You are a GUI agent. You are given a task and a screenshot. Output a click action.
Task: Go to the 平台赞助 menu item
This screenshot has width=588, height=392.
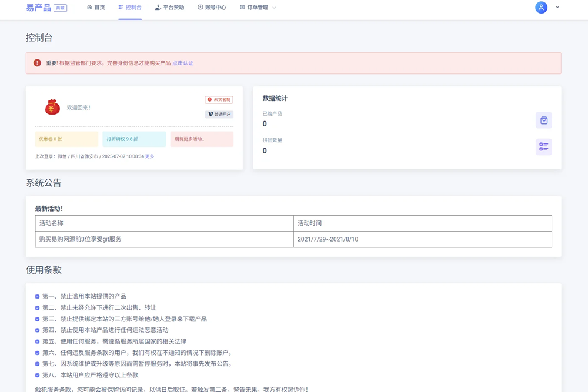pos(169,8)
